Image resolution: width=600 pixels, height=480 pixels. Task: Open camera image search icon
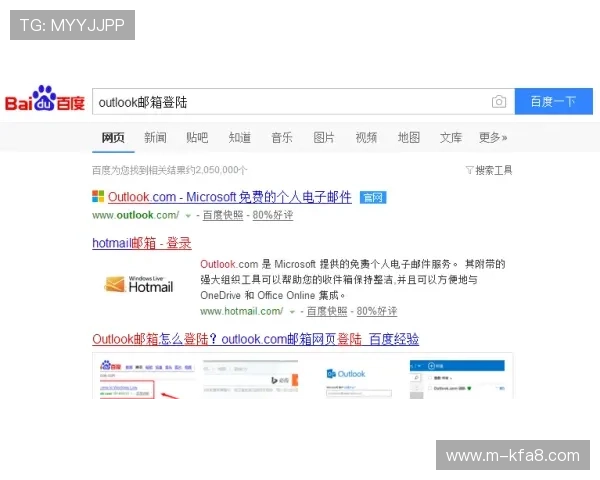click(499, 101)
